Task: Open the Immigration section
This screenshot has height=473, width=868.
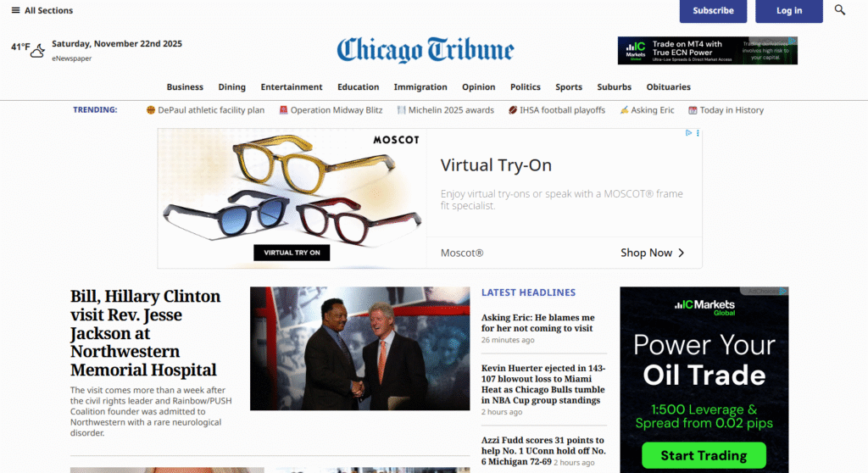Action: pos(420,87)
